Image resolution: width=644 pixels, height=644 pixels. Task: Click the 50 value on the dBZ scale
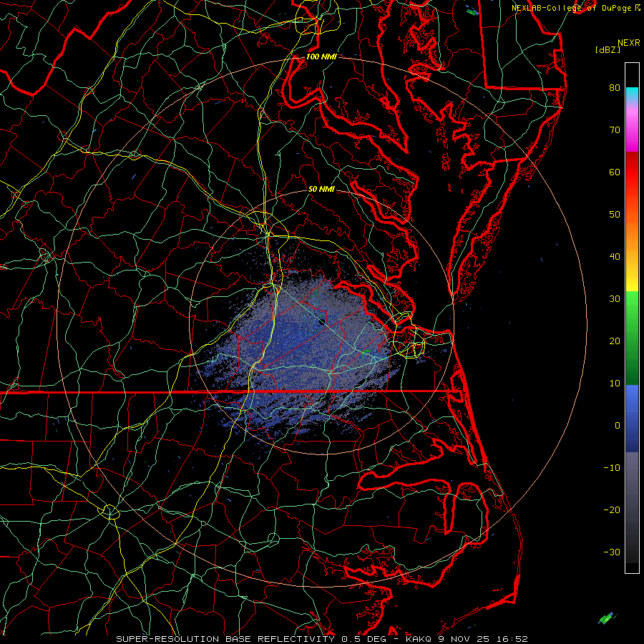(615, 215)
